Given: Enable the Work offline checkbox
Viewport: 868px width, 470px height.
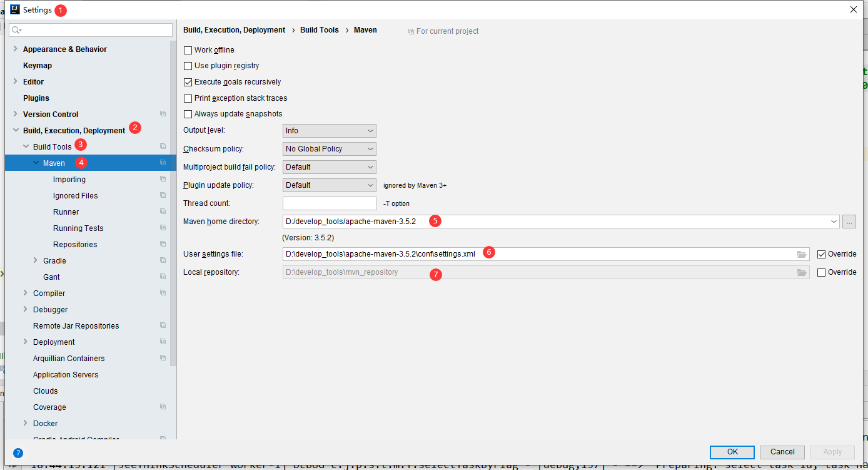Looking at the screenshot, I should (188, 50).
